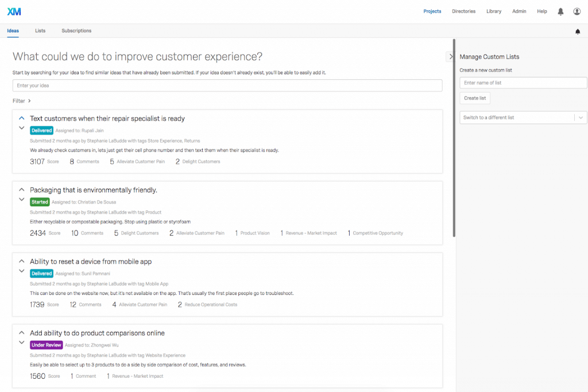
Task: Click the Create list button
Action: [475, 98]
